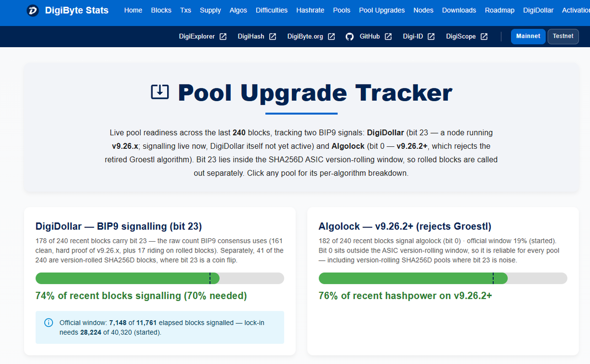Click the 'Algolock — v9.26.2+ (rejects Groestl)' heading

coord(405,226)
